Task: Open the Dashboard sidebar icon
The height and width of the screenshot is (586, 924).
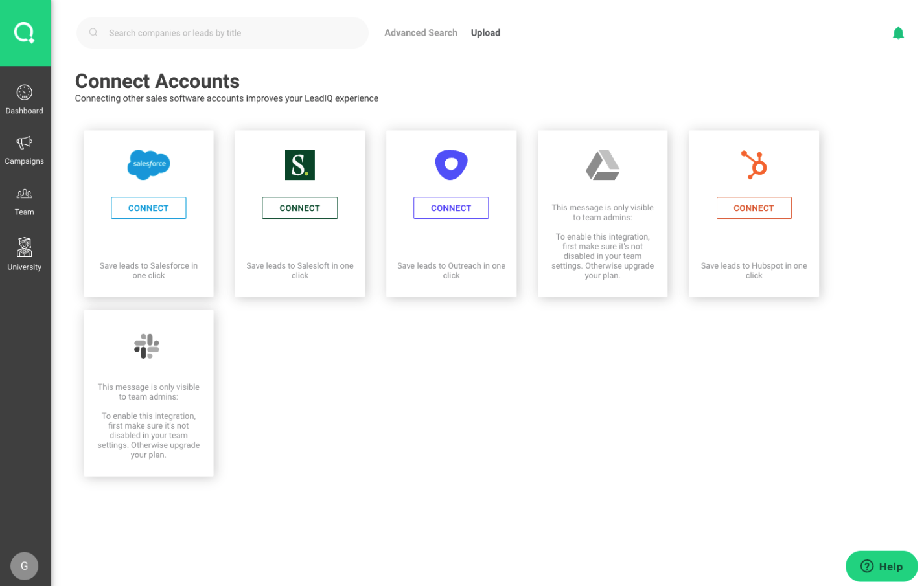Action: (x=25, y=93)
